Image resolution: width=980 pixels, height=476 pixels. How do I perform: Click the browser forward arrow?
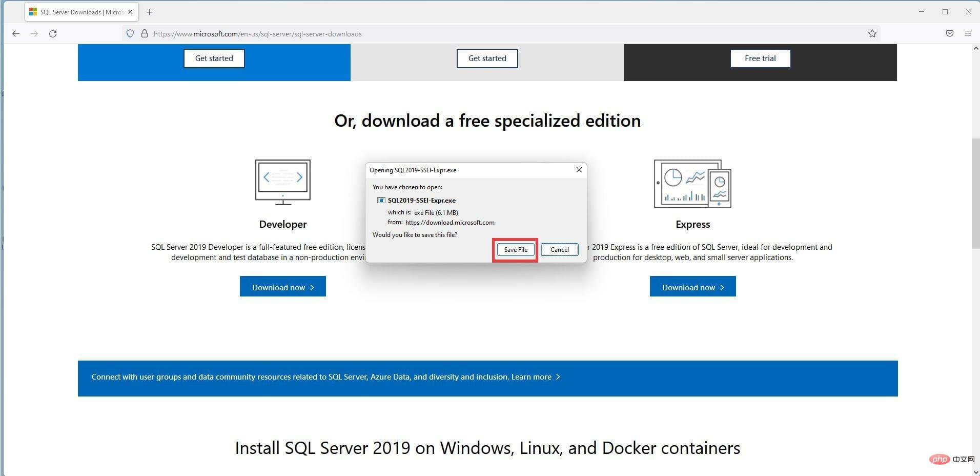coord(34,34)
